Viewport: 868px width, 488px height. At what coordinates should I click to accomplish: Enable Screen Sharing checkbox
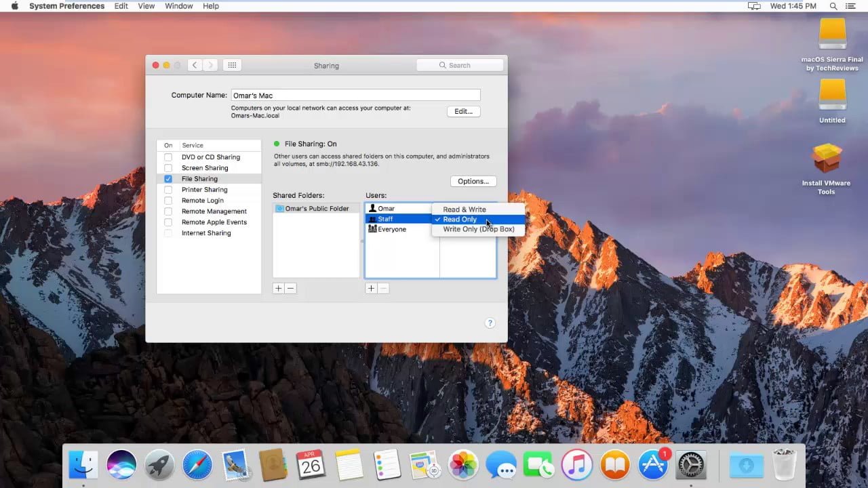point(168,168)
